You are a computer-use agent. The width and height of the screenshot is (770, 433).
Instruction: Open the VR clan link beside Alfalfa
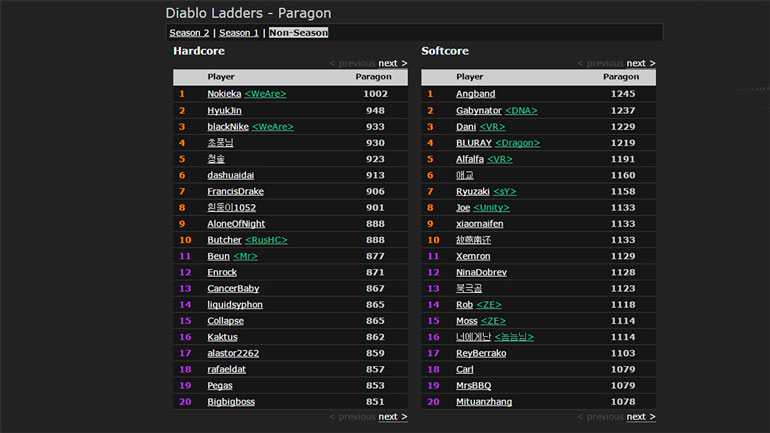500,159
